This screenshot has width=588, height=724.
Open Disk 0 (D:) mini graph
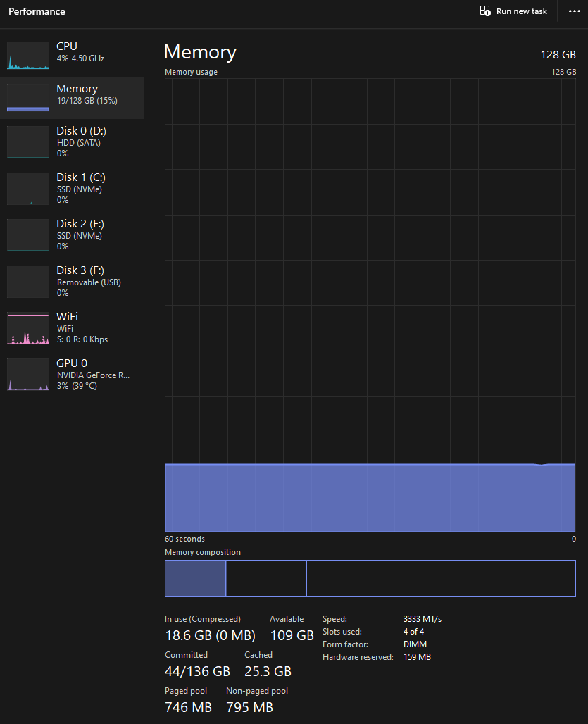tap(28, 142)
